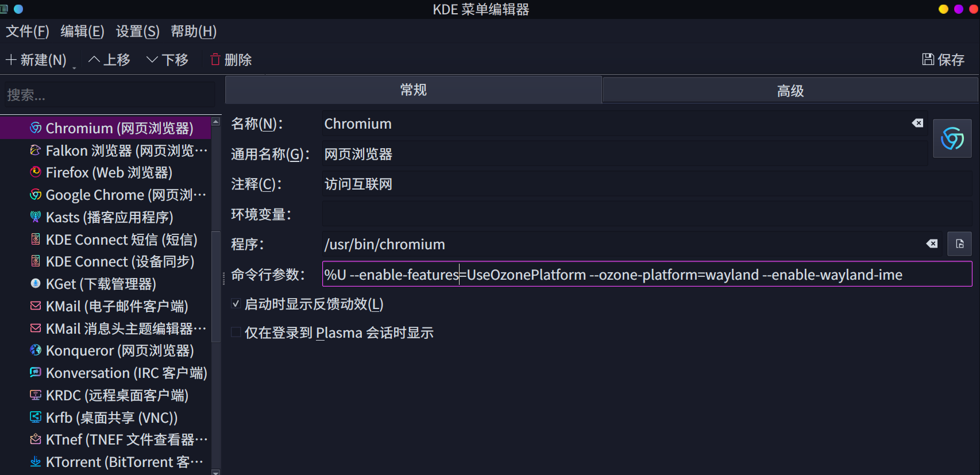Switch to the 高级 tab
This screenshot has width=980, height=475.
pos(790,90)
